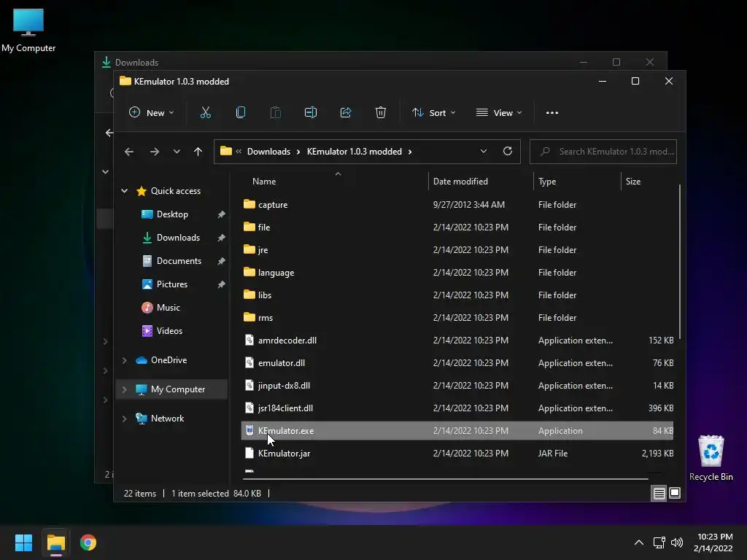Sort by the Type column header
This screenshot has height=560, width=747.
click(x=547, y=182)
